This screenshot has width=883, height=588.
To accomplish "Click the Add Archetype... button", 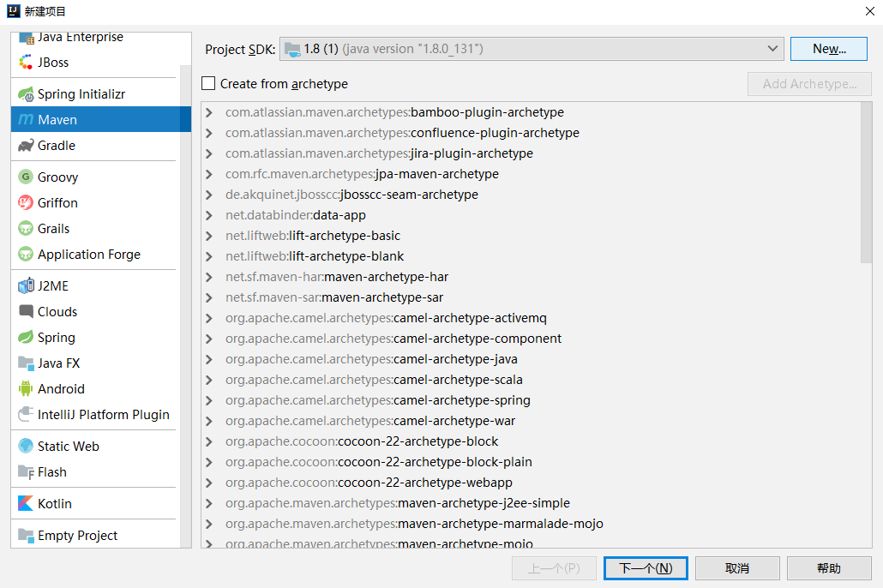I will point(809,84).
